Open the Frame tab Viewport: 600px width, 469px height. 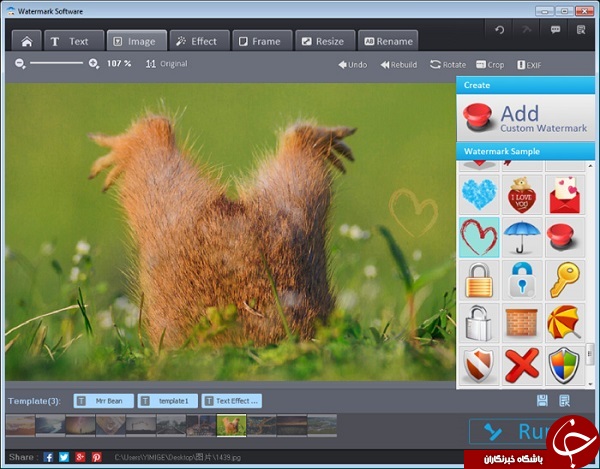262,41
